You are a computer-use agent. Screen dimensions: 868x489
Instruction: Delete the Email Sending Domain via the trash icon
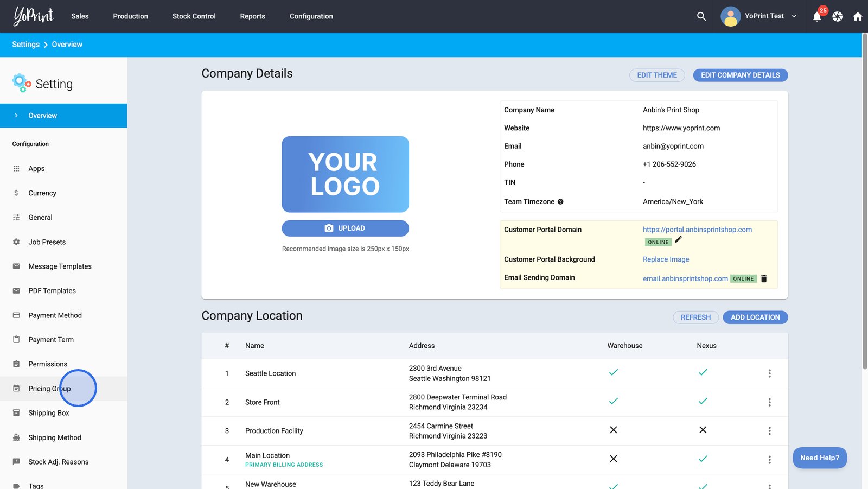[x=764, y=278]
